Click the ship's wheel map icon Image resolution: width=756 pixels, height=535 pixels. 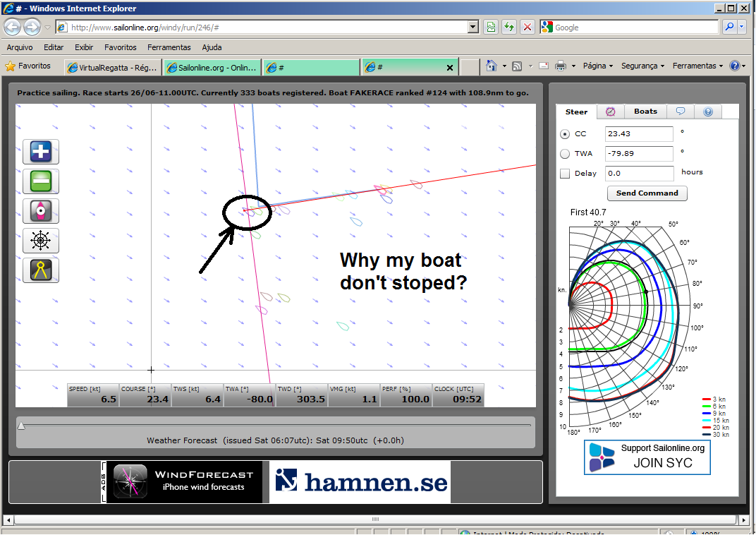click(41, 241)
